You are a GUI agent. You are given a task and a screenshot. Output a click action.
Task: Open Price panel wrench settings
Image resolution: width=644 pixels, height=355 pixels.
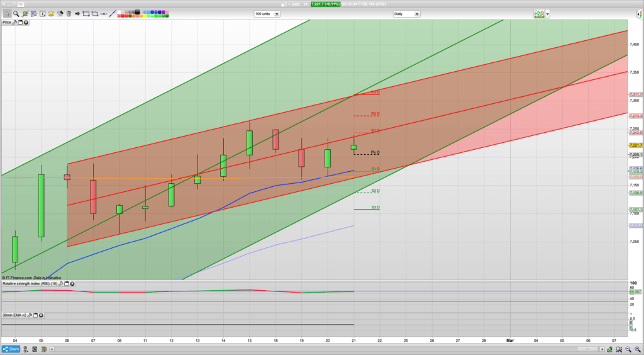(x=14, y=23)
